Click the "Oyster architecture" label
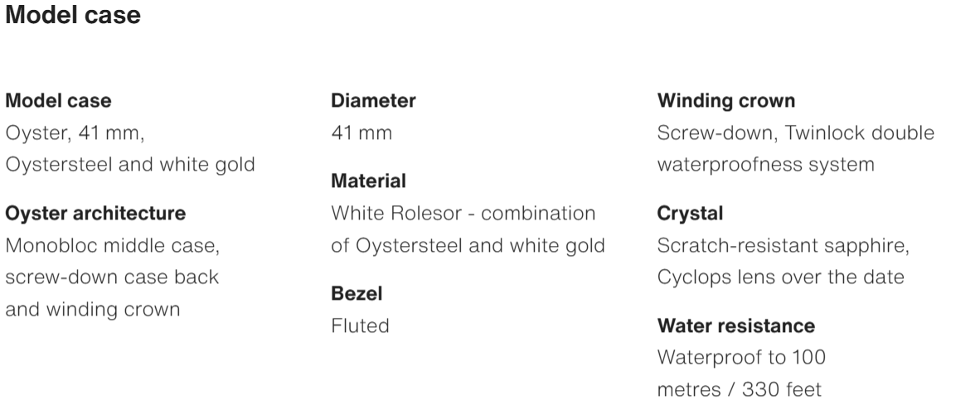980x405 pixels. coord(95,214)
